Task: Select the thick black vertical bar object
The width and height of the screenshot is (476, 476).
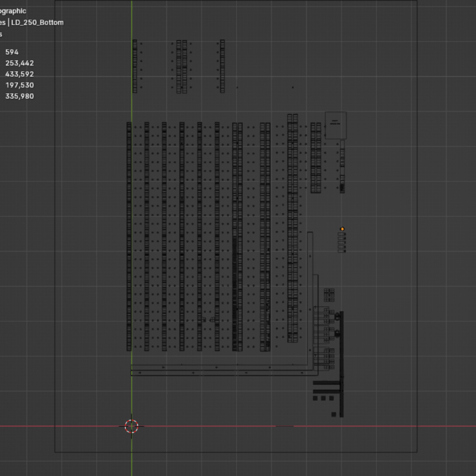Action: 342,363
